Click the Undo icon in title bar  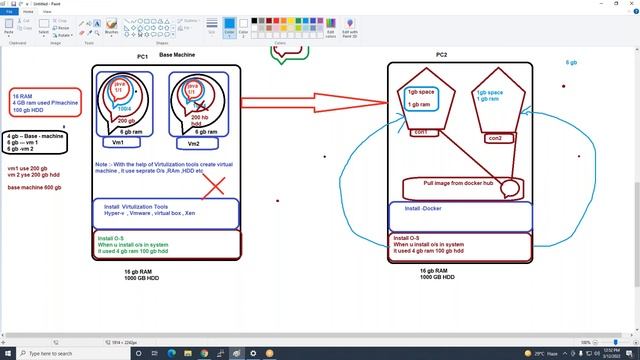(20, 4)
